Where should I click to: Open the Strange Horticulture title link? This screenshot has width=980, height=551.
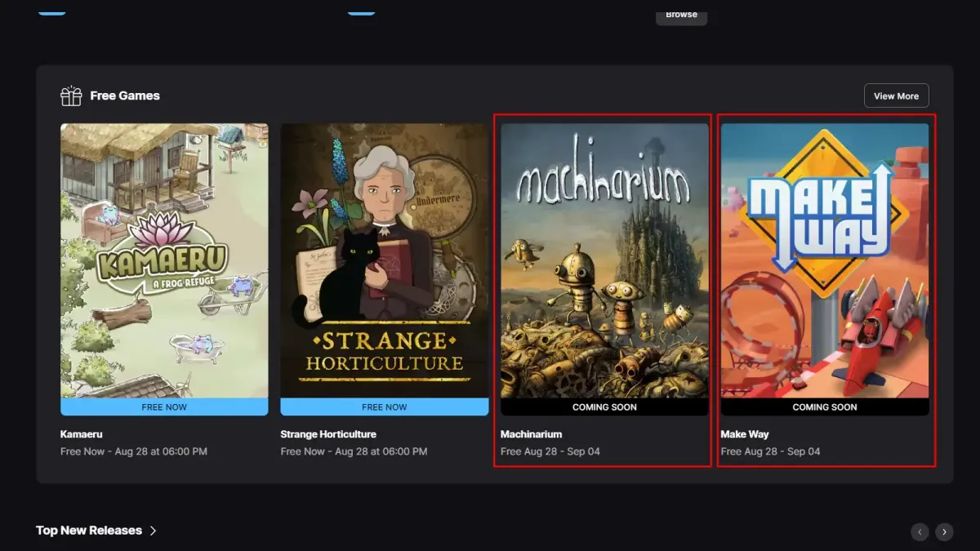(x=328, y=434)
